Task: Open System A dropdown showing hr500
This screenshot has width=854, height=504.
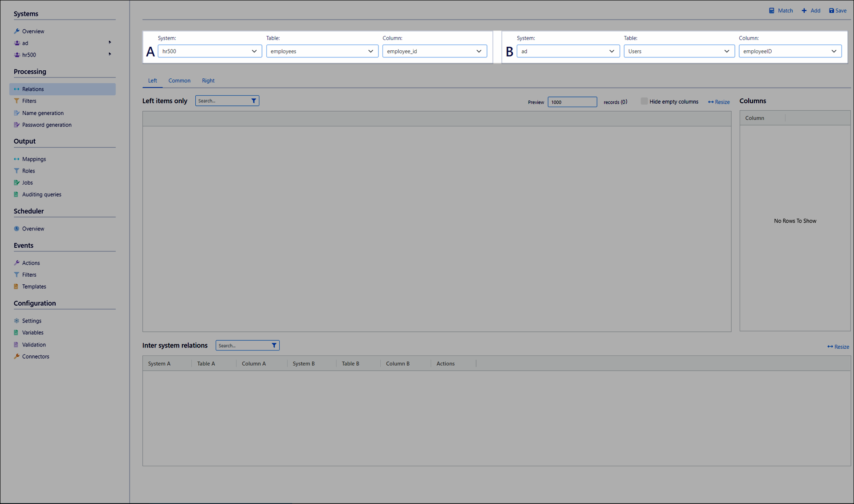Action: tap(209, 51)
